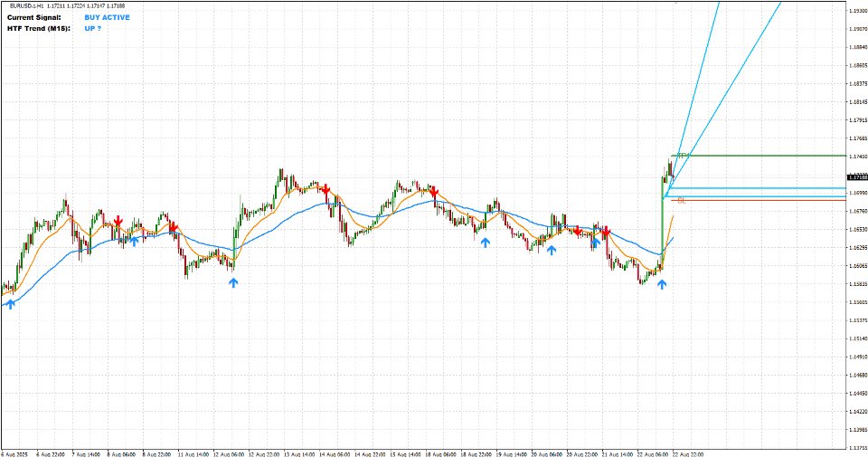Click the 1.16760 price axis label
The image size is (868, 457).
857,211
